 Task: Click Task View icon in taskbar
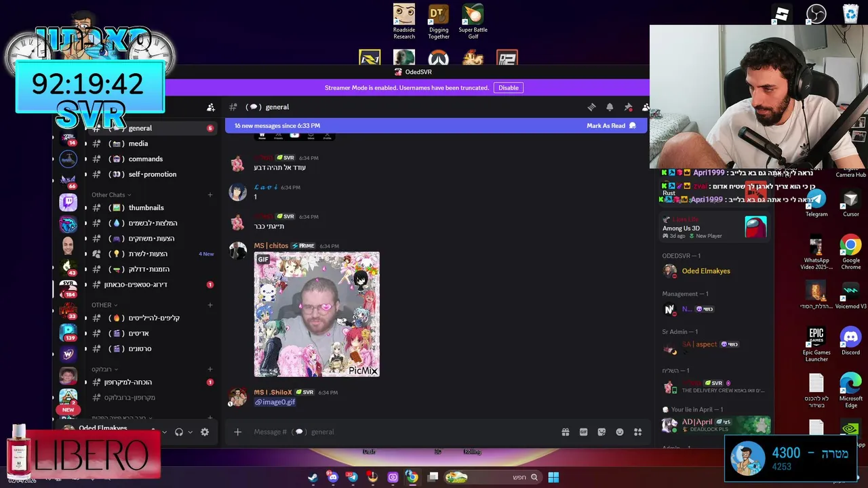pos(433,477)
